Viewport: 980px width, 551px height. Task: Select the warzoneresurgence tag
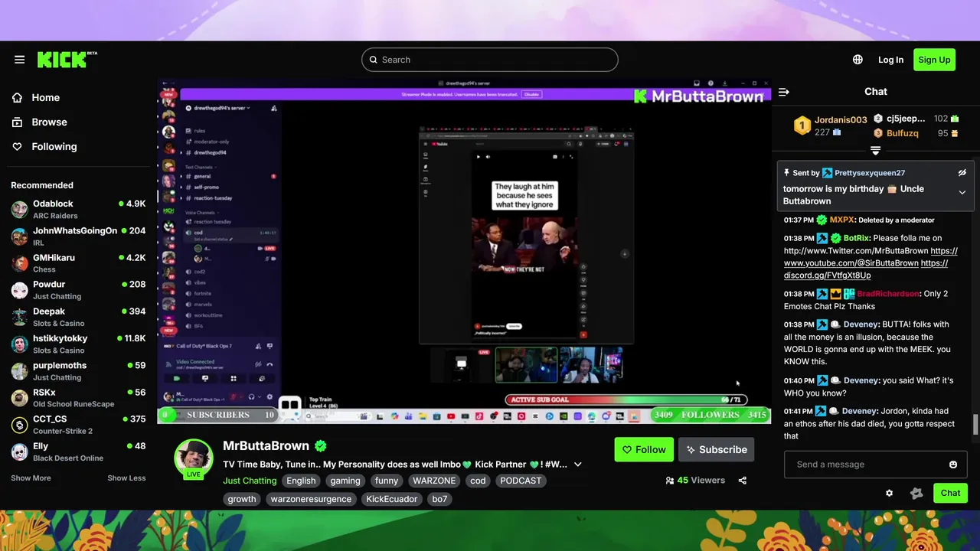click(x=311, y=499)
